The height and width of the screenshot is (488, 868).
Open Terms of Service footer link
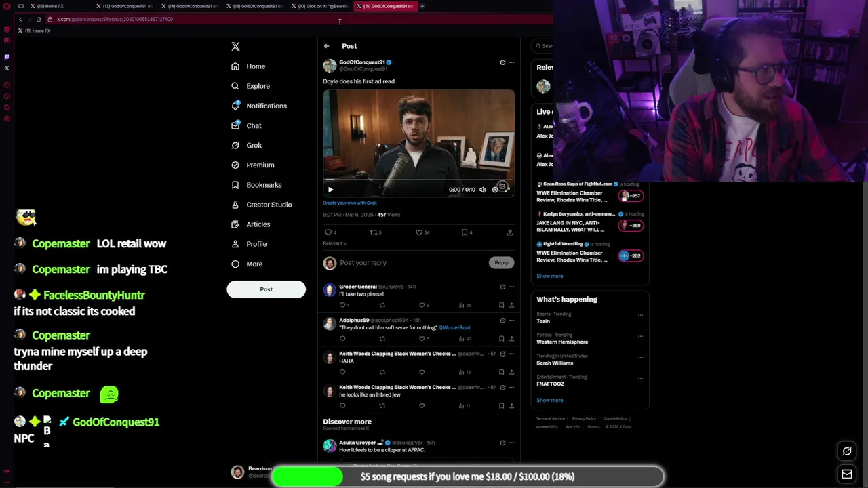(x=550, y=418)
